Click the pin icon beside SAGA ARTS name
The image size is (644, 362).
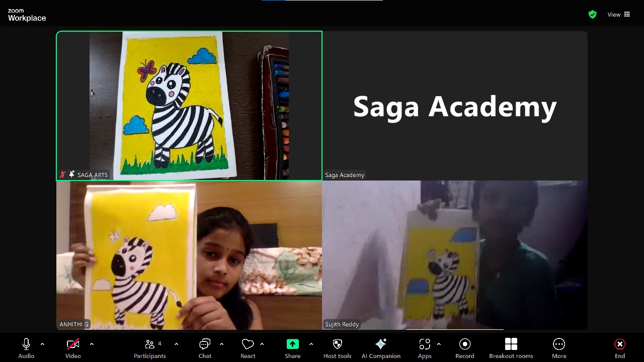pyautogui.click(x=71, y=174)
